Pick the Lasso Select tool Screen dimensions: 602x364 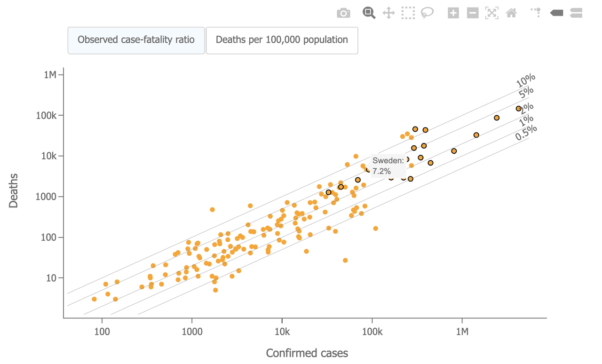pyautogui.click(x=427, y=13)
